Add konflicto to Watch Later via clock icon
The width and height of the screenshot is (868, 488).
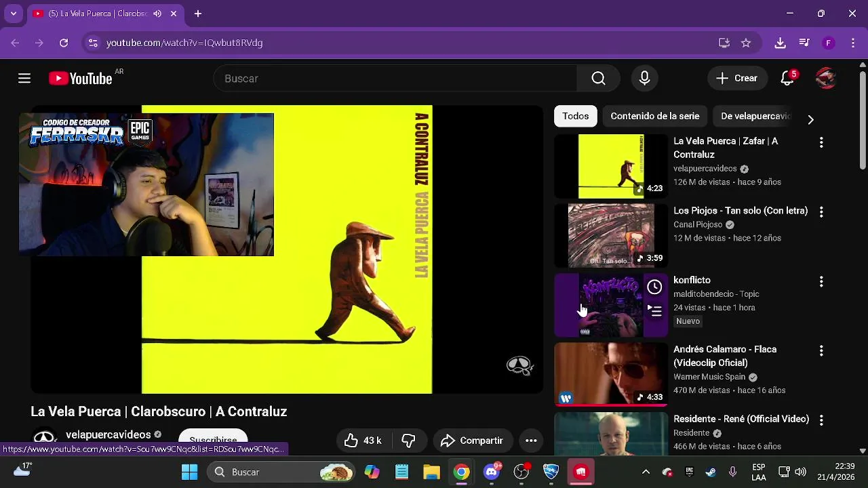[x=654, y=287]
